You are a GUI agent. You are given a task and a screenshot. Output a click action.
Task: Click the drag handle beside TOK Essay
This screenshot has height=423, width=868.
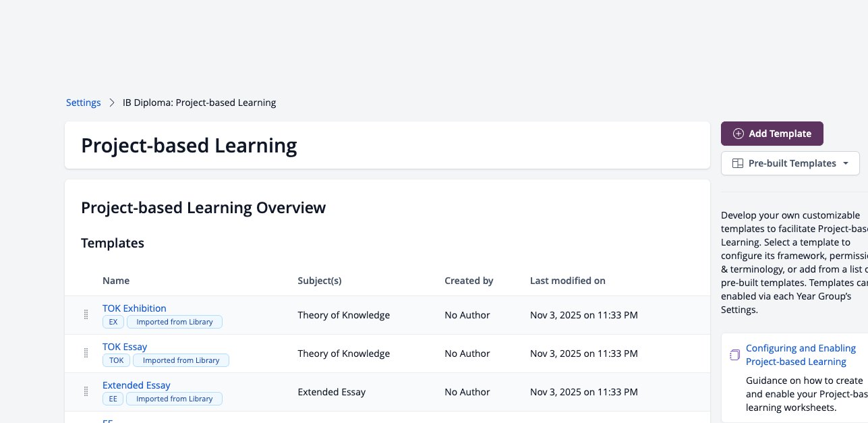pyautogui.click(x=86, y=354)
